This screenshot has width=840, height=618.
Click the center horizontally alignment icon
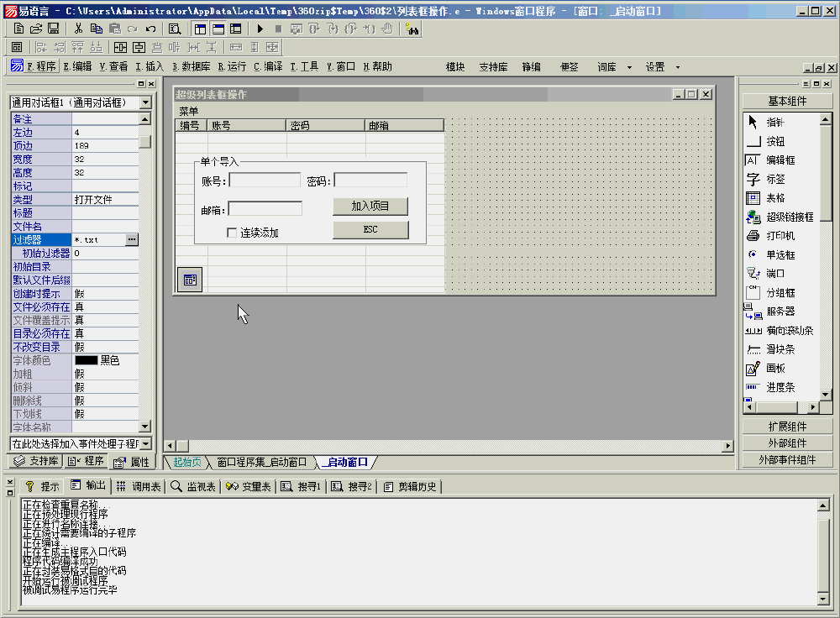coord(120,48)
